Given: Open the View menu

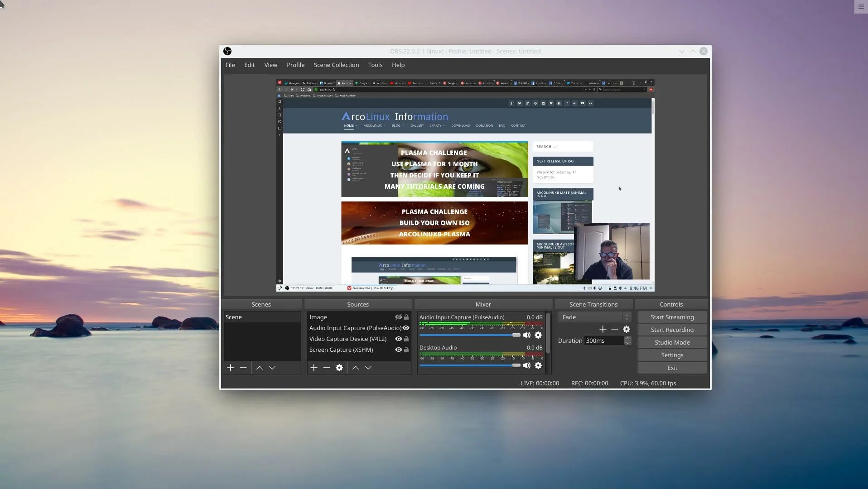Looking at the screenshot, I should tap(271, 65).
